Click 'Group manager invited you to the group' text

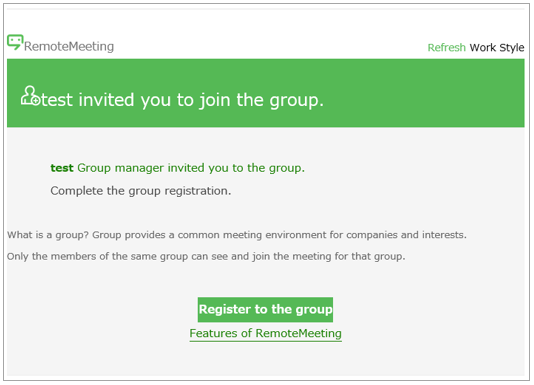(x=191, y=168)
